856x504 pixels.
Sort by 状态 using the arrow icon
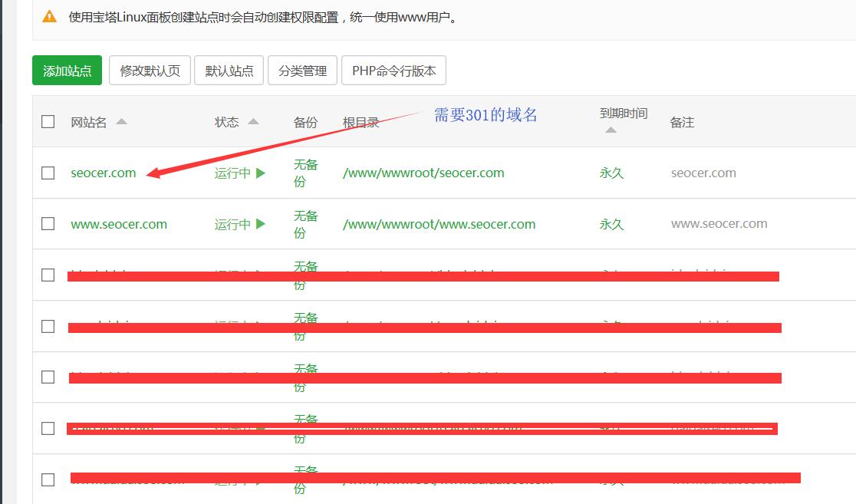click(253, 122)
